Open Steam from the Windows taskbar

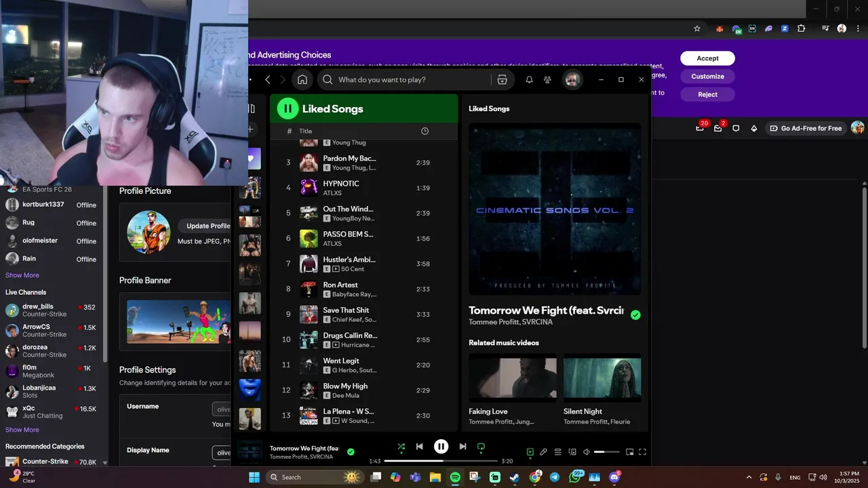515,477
